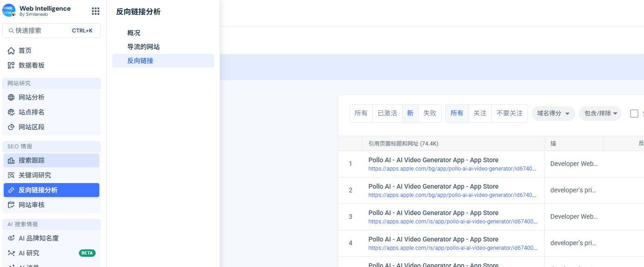Open row 1 apps.apple.com/bg URL link

453,169
